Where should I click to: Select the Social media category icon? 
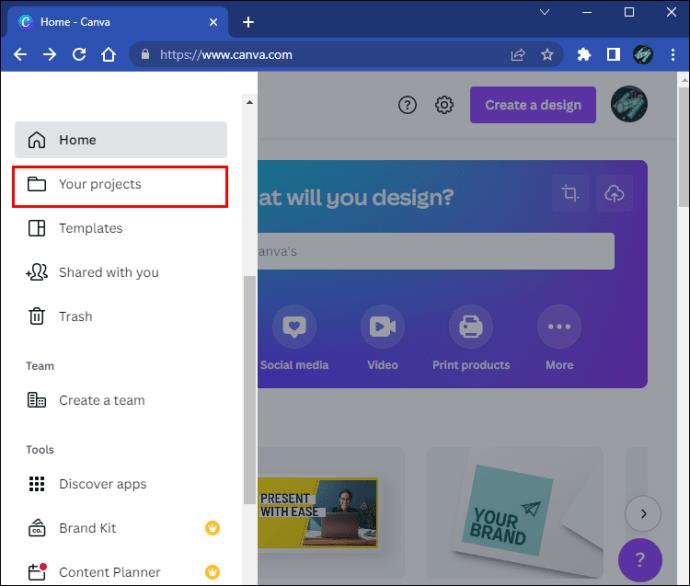pos(294,327)
